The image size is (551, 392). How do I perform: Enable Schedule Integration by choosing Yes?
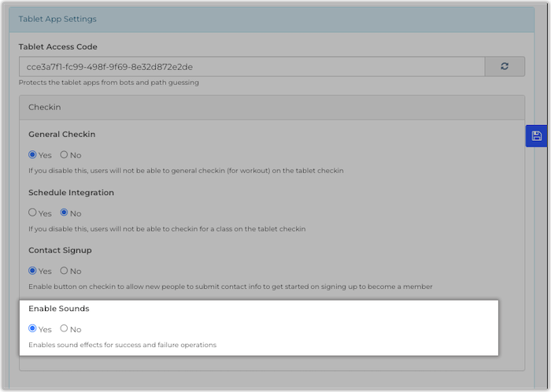coord(33,213)
